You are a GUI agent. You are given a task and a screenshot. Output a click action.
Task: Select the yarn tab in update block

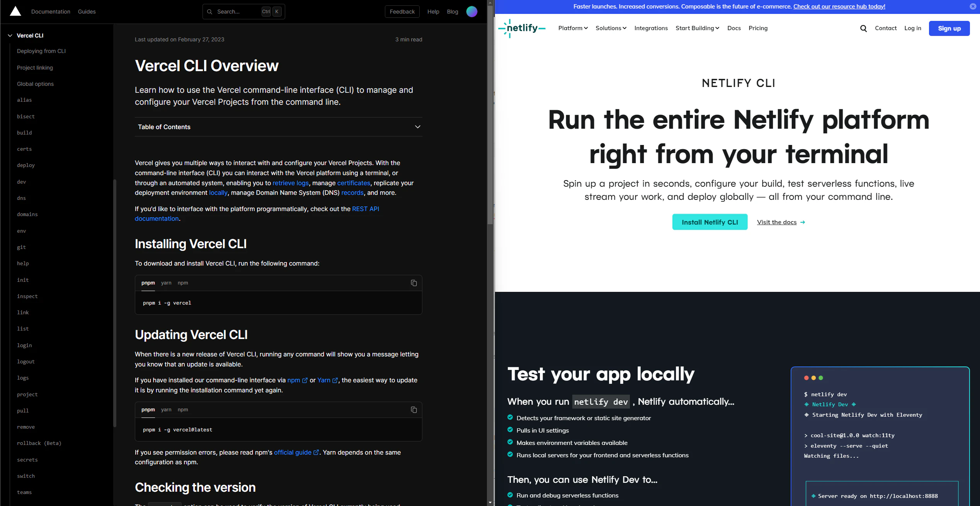[x=166, y=410]
